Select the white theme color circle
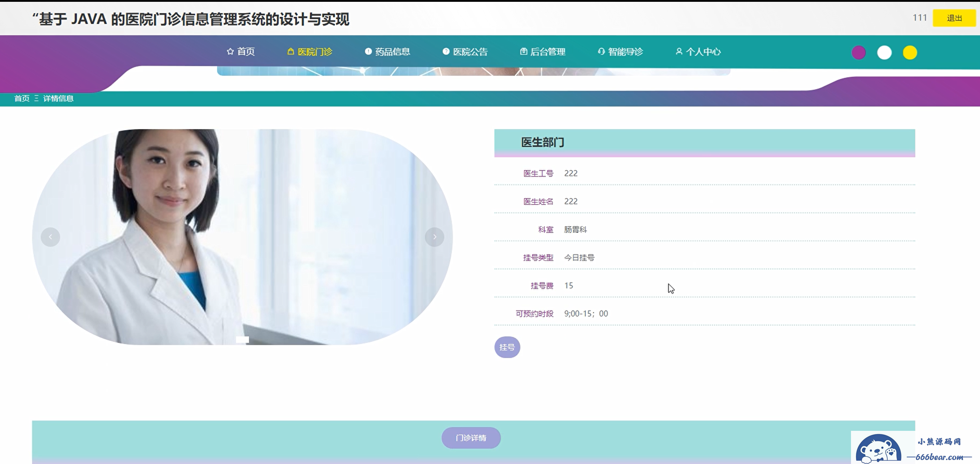The height and width of the screenshot is (464, 980). (884, 53)
